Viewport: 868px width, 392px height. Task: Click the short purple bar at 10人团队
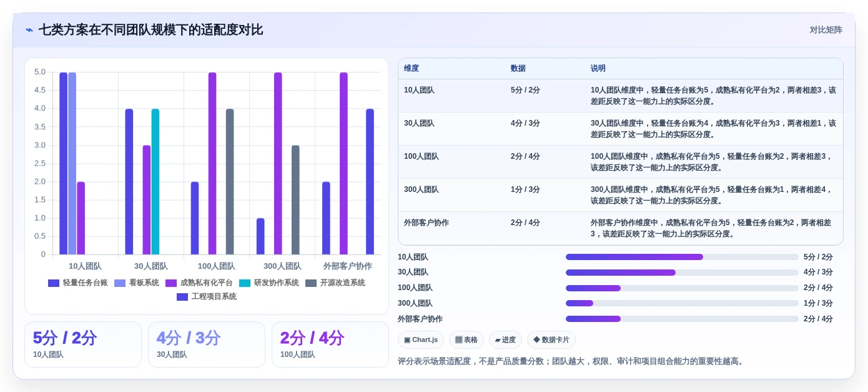coord(81,218)
